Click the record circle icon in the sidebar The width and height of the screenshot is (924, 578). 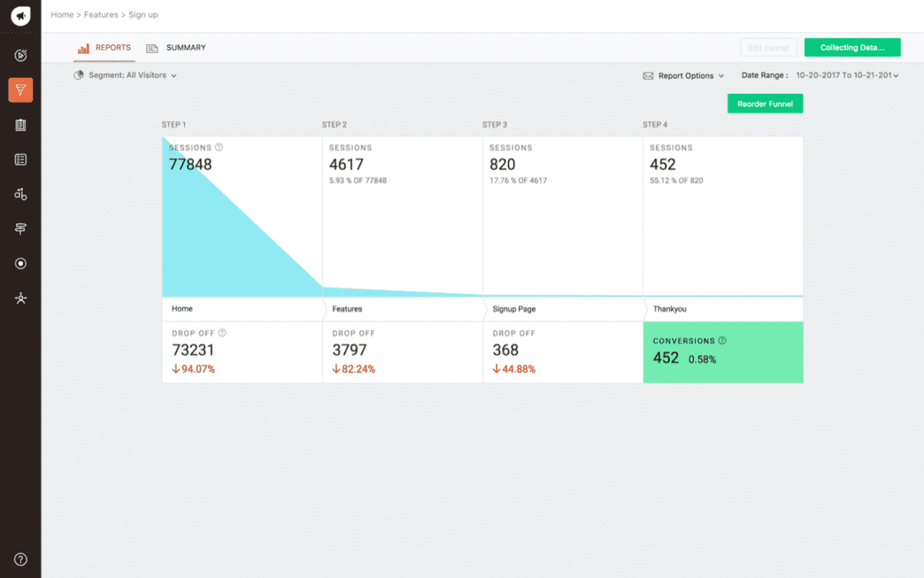pos(20,264)
